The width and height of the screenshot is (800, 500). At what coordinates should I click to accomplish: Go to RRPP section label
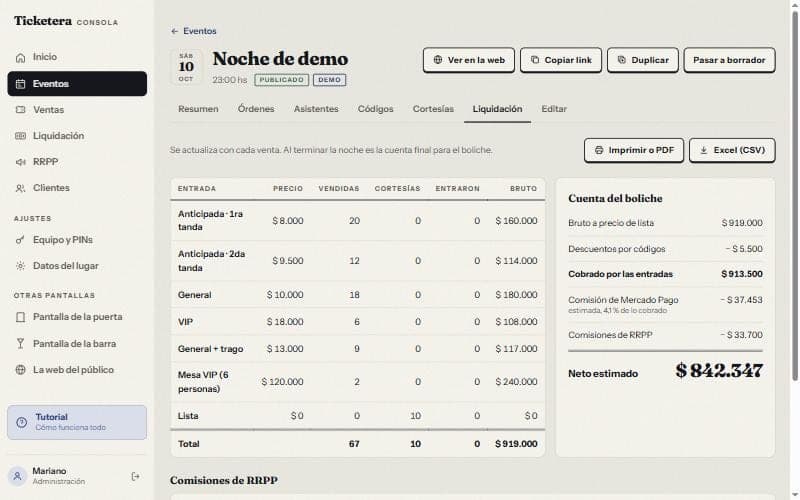pos(45,162)
